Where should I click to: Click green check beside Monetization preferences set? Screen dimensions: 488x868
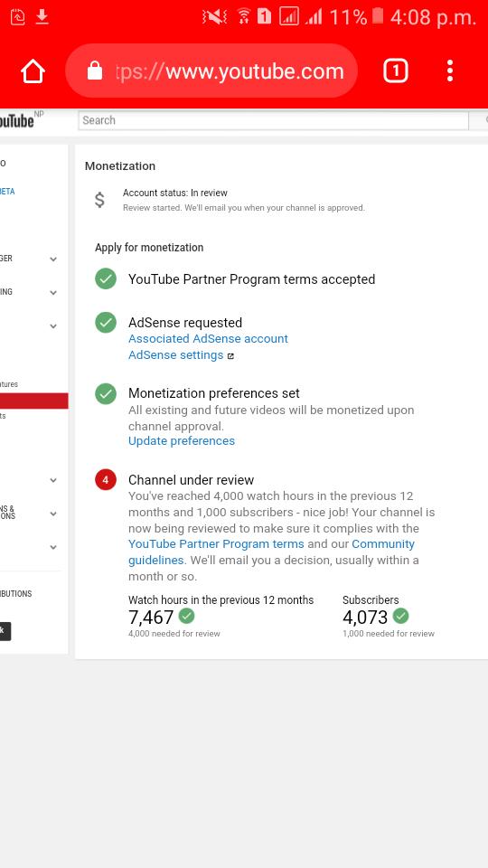106,393
